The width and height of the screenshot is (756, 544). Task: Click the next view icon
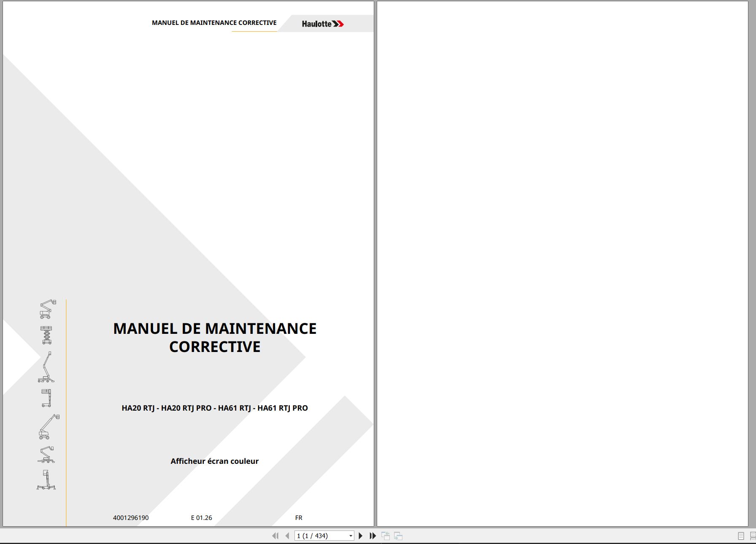(x=398, y=536)
